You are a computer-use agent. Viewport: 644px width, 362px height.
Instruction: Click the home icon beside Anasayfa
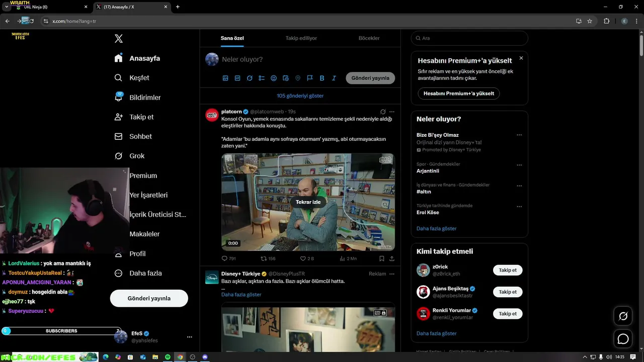(119, 58)
